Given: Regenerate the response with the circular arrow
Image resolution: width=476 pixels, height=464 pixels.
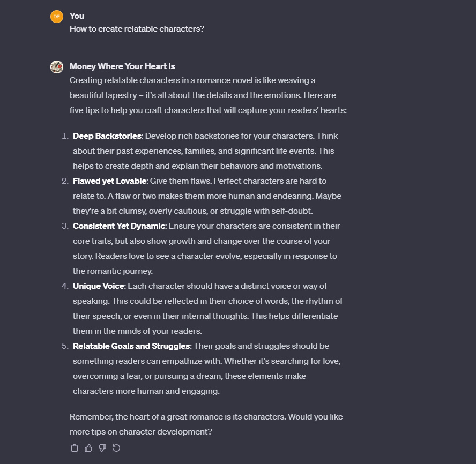Looking at the screenshot, I should pyautogui.click(x=116, y=448).
